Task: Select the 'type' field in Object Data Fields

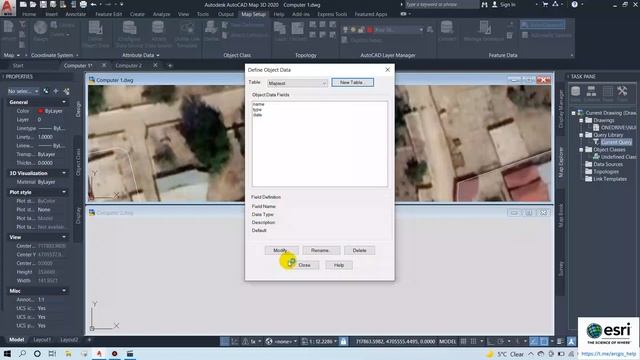Action: tap(257, 110)
